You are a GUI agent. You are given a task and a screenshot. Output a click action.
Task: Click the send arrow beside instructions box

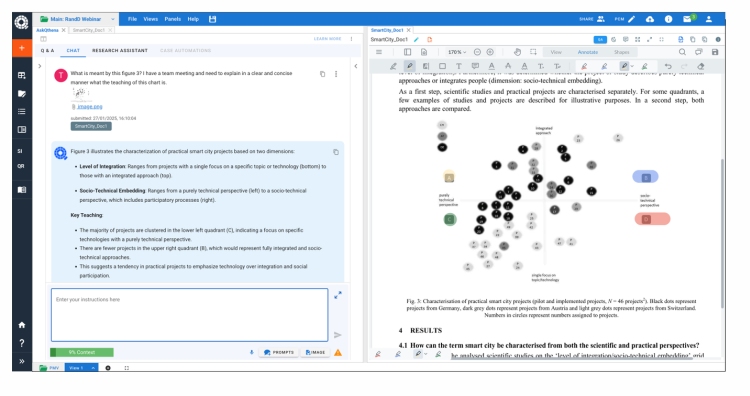click(338, 335)
